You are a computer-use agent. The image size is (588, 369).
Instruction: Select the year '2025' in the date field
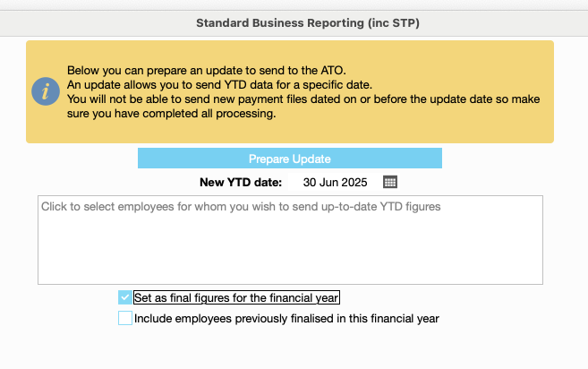pyautogui.click(x=354, y=183)
